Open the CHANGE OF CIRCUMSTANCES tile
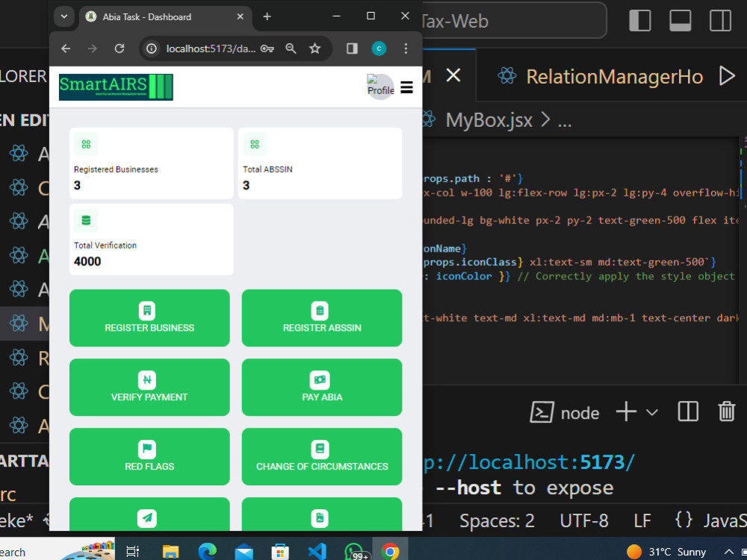747x560 pixels. (322, 456)
